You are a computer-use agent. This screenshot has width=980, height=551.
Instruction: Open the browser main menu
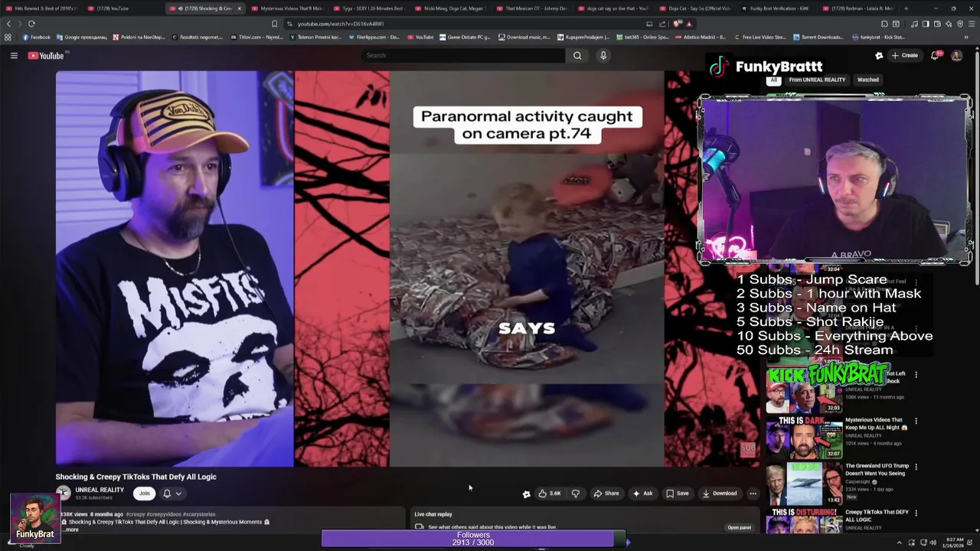[972, 24]
